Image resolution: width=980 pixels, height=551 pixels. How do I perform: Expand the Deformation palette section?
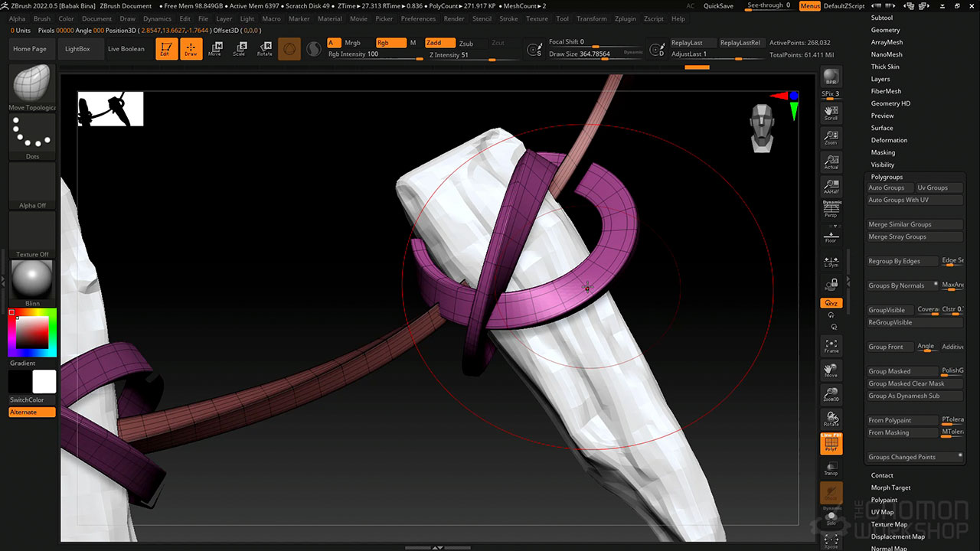(889, 140)
